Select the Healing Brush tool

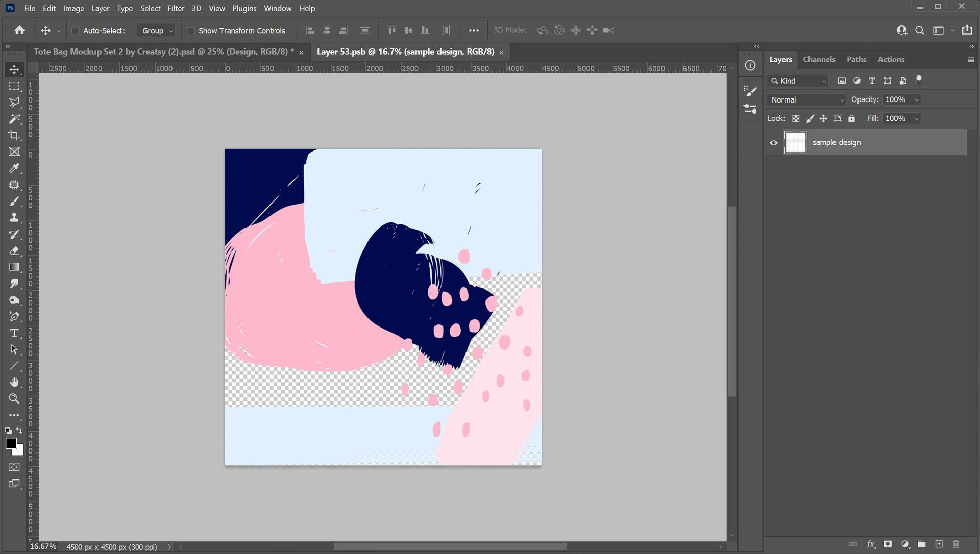14,185
